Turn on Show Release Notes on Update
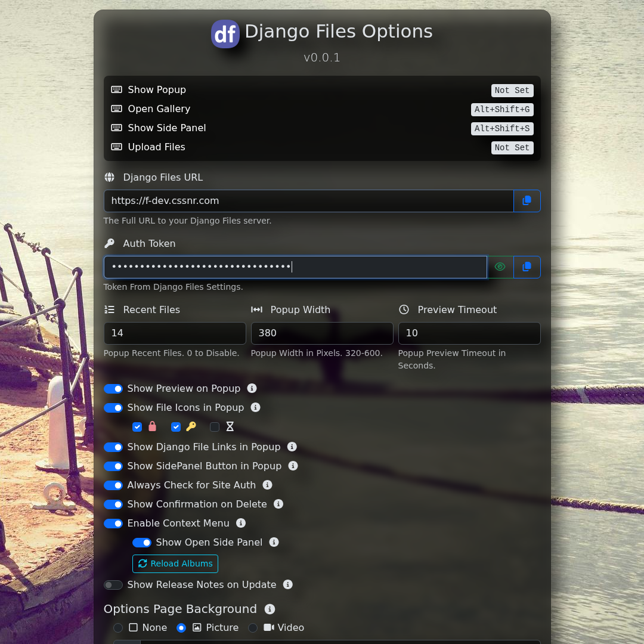This screenshot has height=644, width=644. [x=113, y=585]
